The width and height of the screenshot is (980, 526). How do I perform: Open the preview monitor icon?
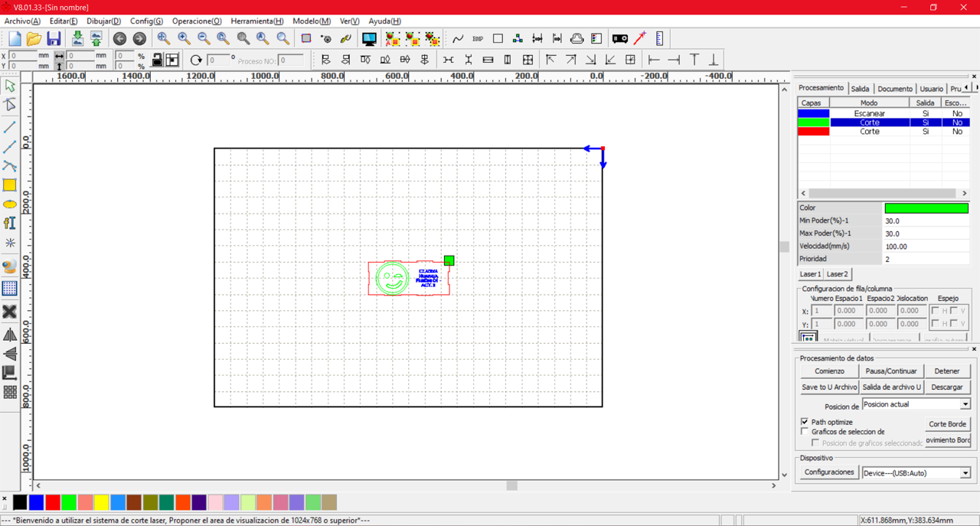tap(369, 38)
